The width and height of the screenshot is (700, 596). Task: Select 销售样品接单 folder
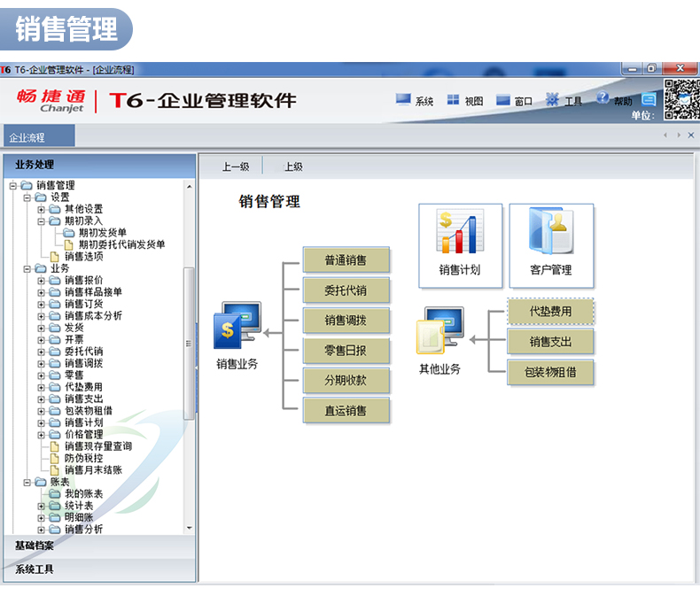click(x=93, y=291)
